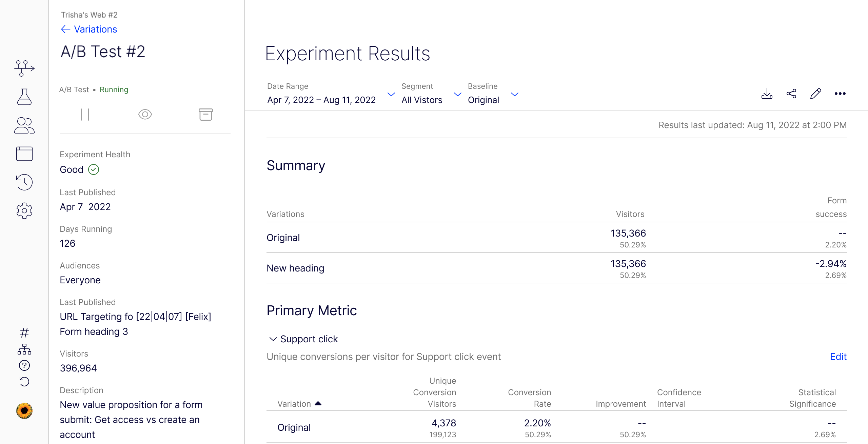Open the sunflower user avatar
The image size is (868, 444).
point(24,411)
